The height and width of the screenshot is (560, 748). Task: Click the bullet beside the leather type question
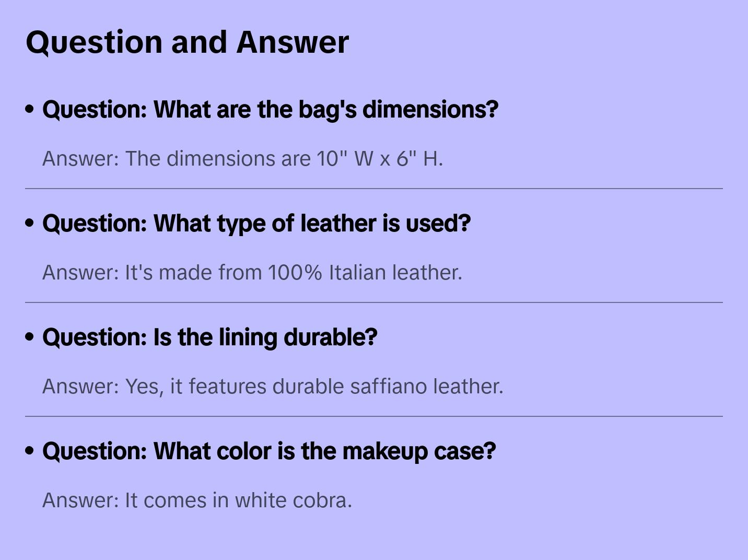[30, 223]
